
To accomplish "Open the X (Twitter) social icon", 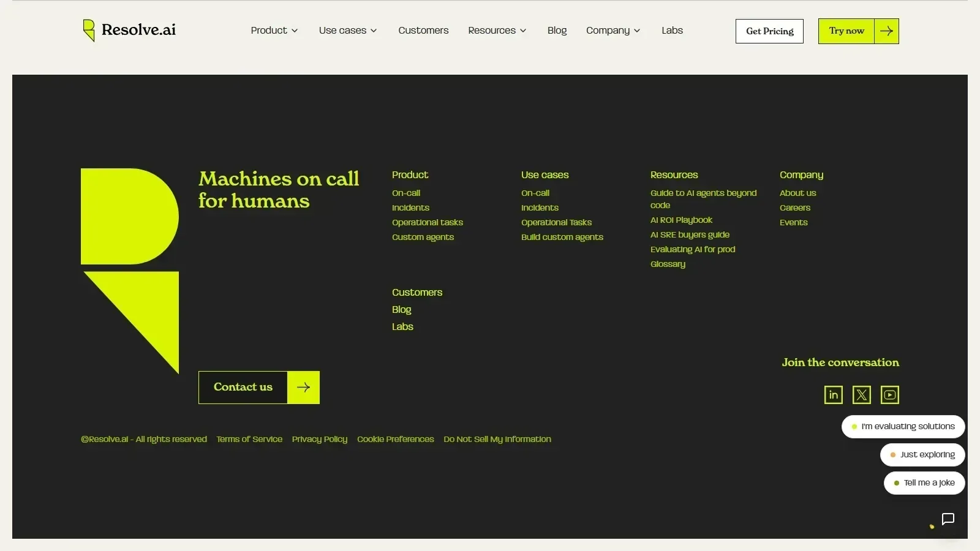I will click(862, 395).
